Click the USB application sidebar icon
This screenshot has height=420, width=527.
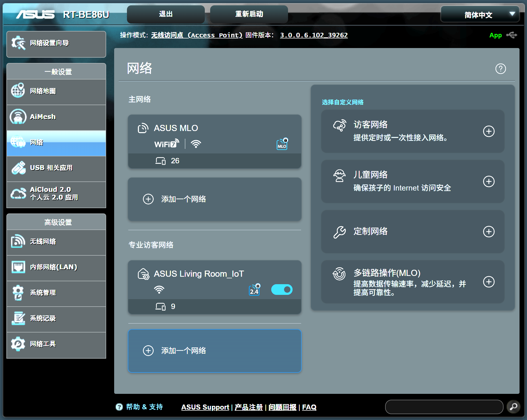click(18, 168)
